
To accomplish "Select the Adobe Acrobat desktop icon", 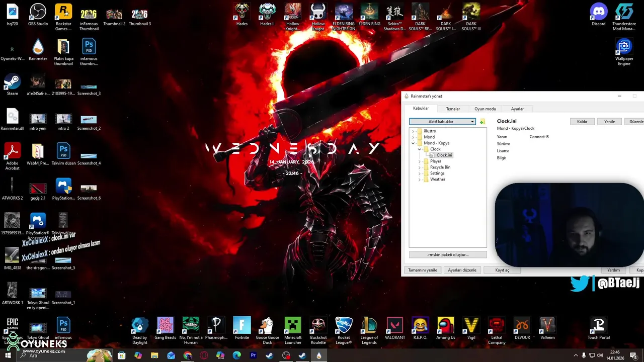I will [12, 157].
